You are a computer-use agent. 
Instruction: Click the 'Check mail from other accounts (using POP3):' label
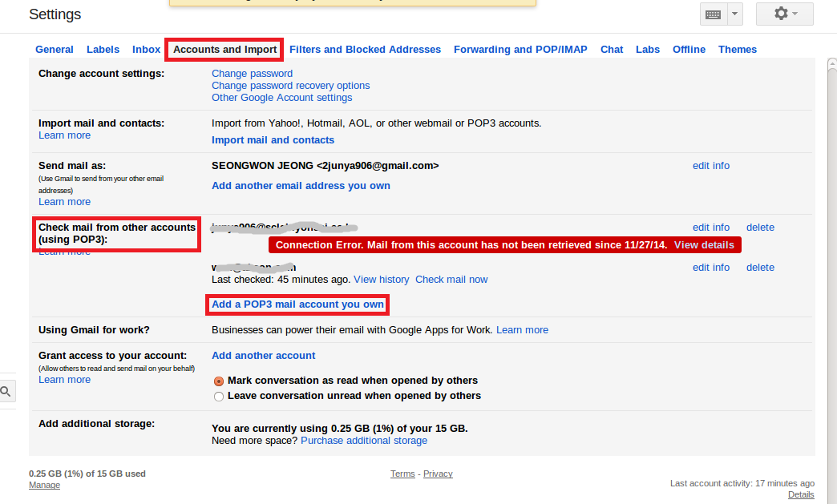tap(117, 234)
